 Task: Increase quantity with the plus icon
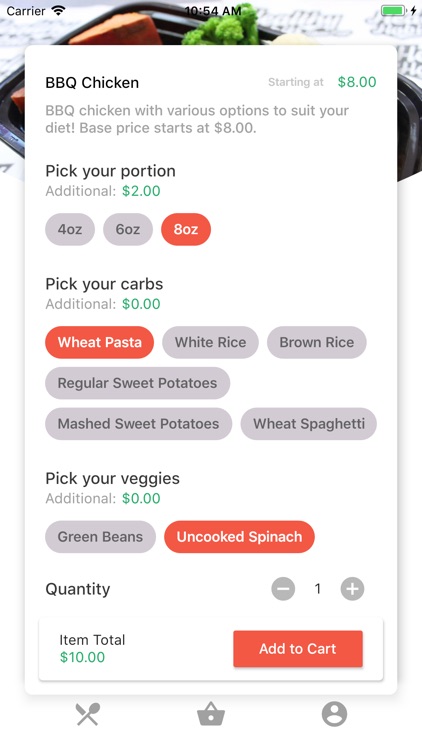[x=352, y=589]
